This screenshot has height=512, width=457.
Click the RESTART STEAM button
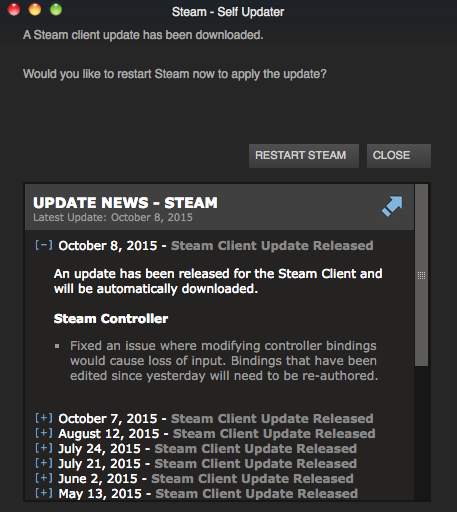pos(304,156)
